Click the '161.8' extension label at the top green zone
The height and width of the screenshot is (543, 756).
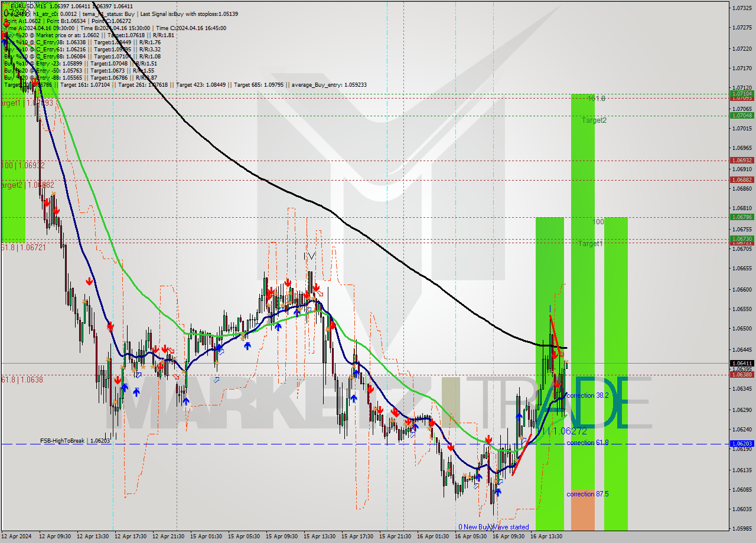point(597,98)
